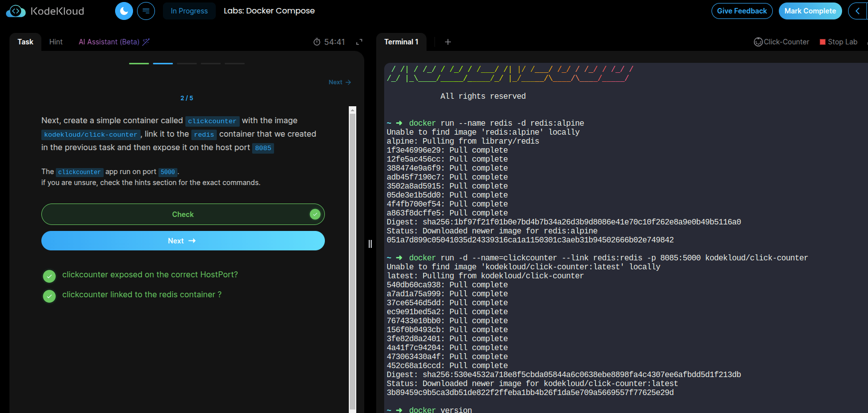Image resolution: width=868 pixels, height=413 pixels.
Task: Go to third step progress indicator
Action: click(x=187, y=63)
